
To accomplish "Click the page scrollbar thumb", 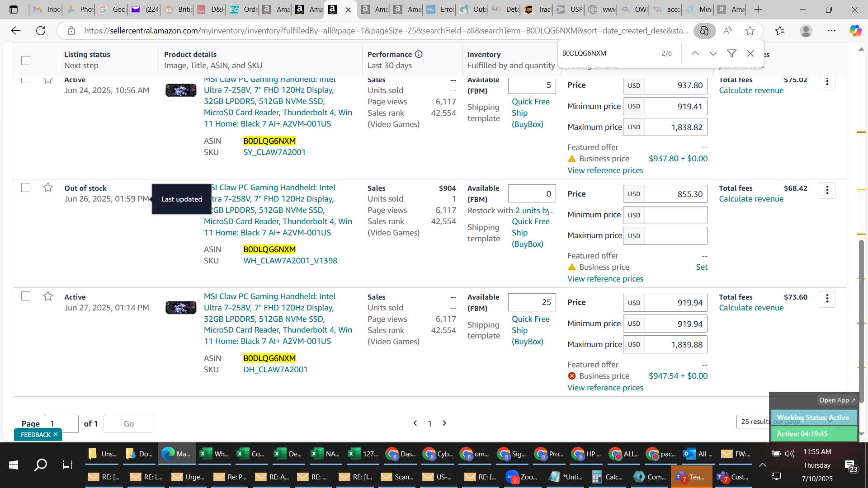I will click(x=861, y=321).
